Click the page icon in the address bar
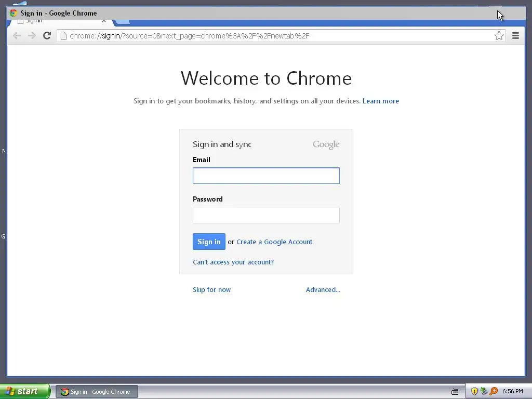Screen dimensions: 532x399 point(63,36)
